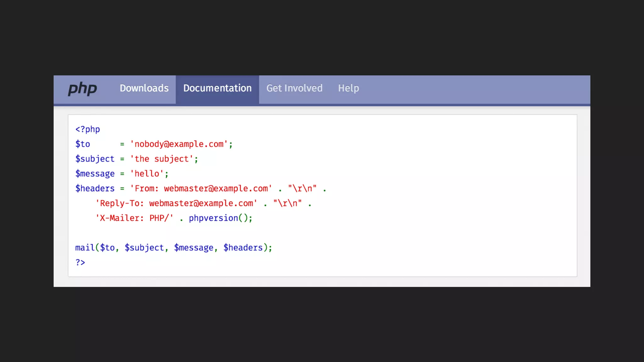Click the closing ?> tag
This screenshot has height=362, width=644.
click(80, 262)
